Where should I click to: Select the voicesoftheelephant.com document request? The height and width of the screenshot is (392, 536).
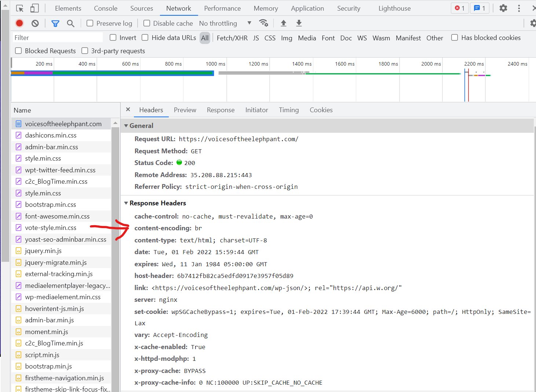pyautogui.click(x=61, y=124)
